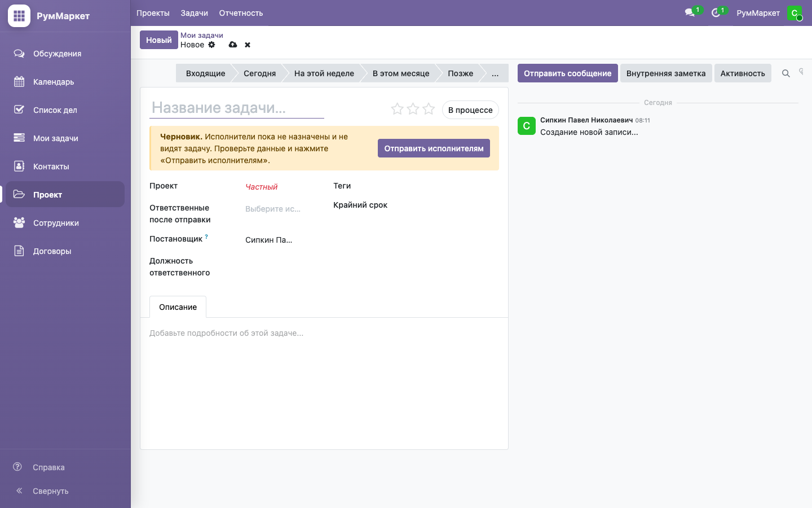Click the Мои задачи breadcrumb link
The height and width of the screenshot is (508, 812).
point(202,35)
